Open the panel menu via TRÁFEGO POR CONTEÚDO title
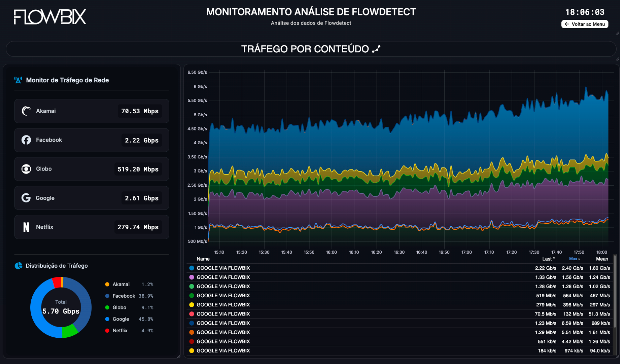This screenshot has width=620, height=364. [x=305, y=49]
